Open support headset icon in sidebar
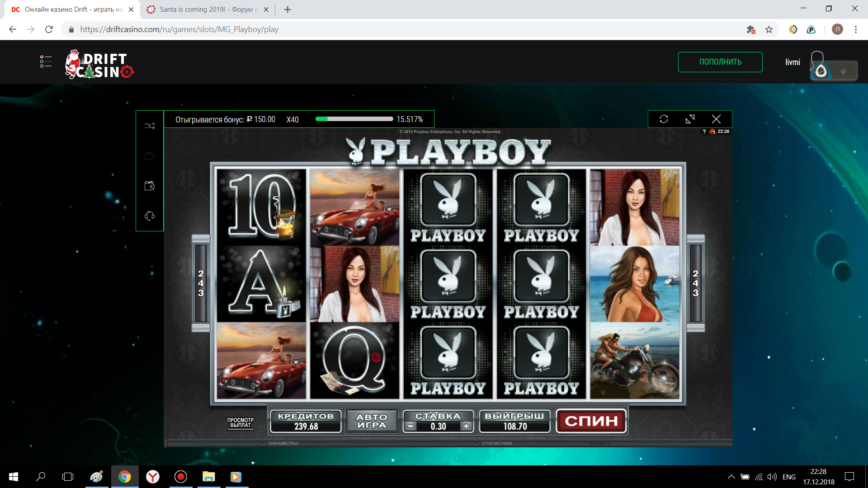Viewport: 868px width, 488px height. [150, 216]
